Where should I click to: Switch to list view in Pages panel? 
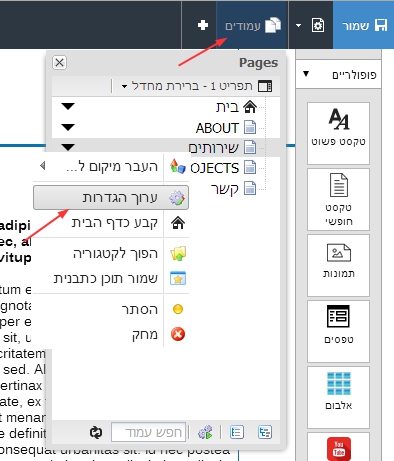tap(237, 433)
